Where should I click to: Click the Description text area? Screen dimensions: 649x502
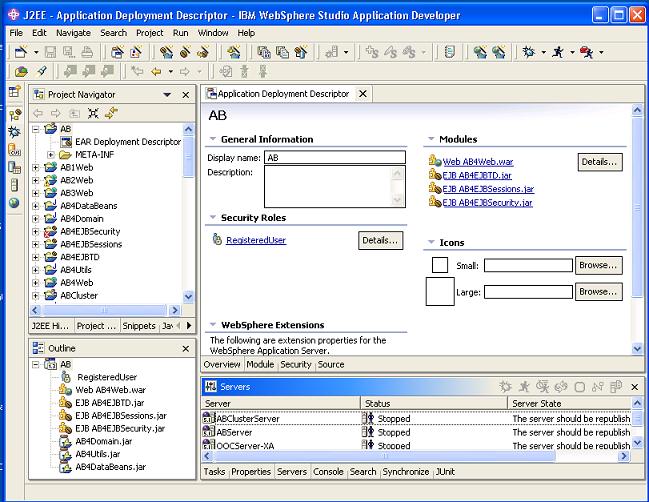334,187
